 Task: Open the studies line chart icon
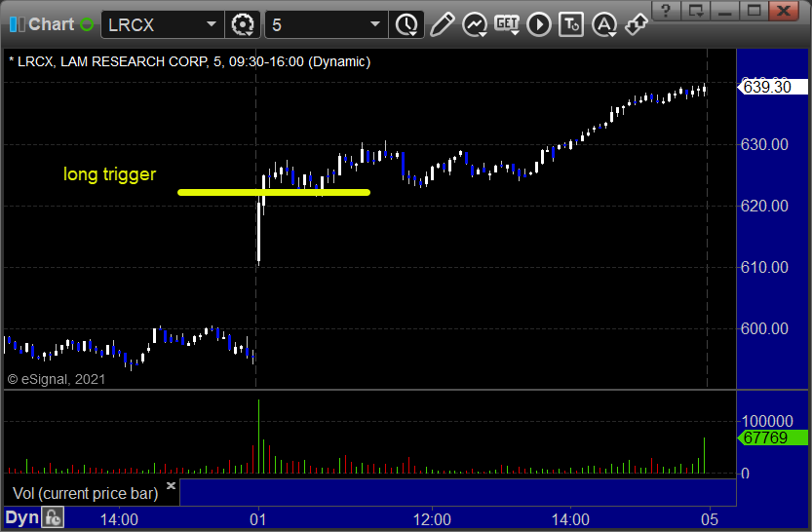(x=475, y=24)
